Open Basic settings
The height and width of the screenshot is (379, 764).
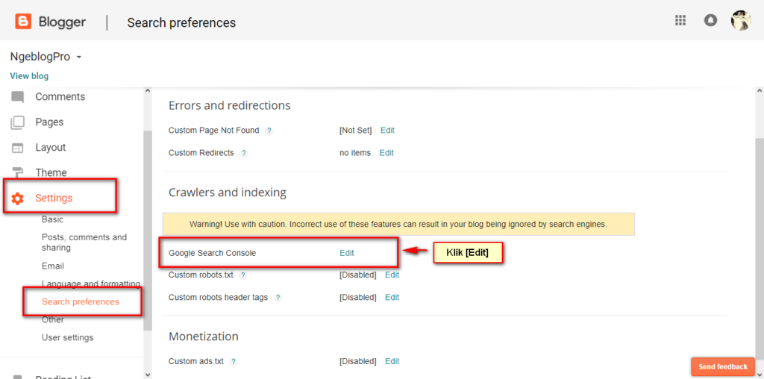(x=53, y=220)
